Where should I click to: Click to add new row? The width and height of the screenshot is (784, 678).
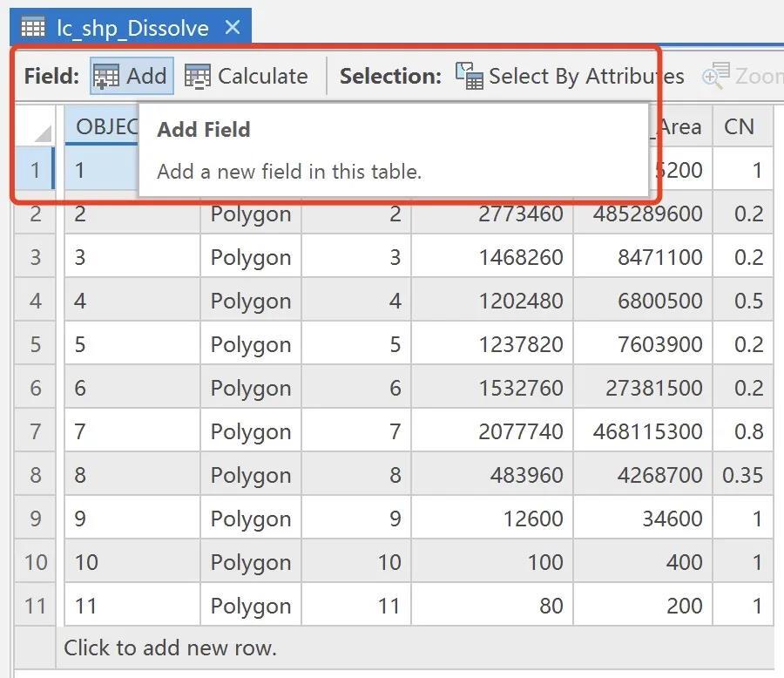pos(170,647)
